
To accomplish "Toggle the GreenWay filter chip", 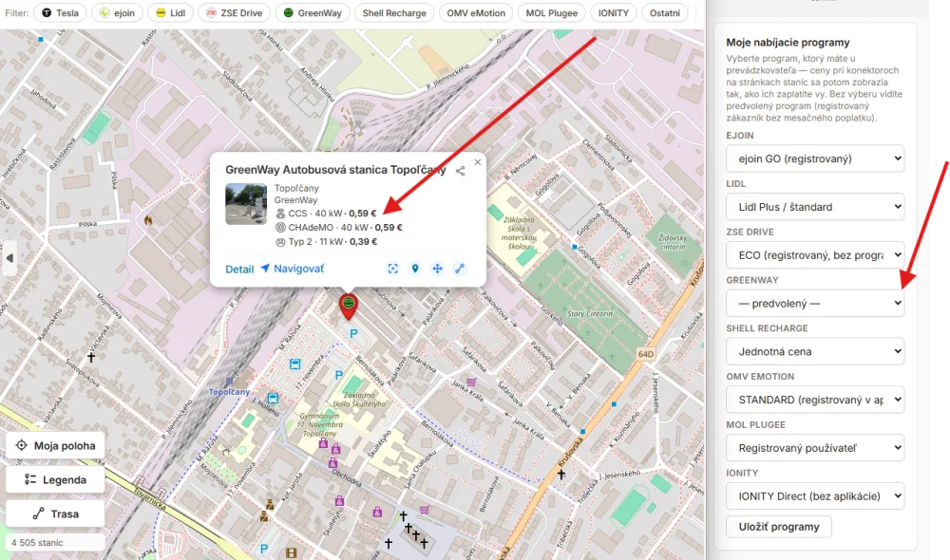I will 313,12.
